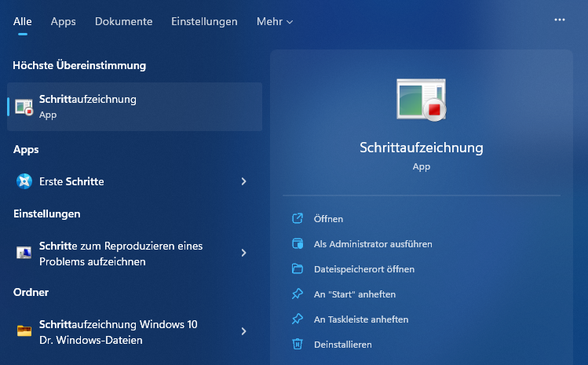Click the Öffnen icon
This screenshot has height=365, width=588.
pos(298,218)
